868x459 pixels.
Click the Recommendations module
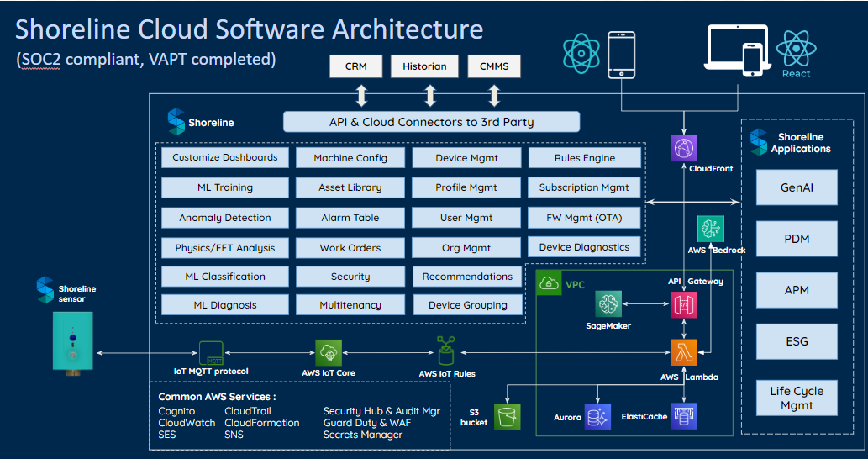click(468, 277)
